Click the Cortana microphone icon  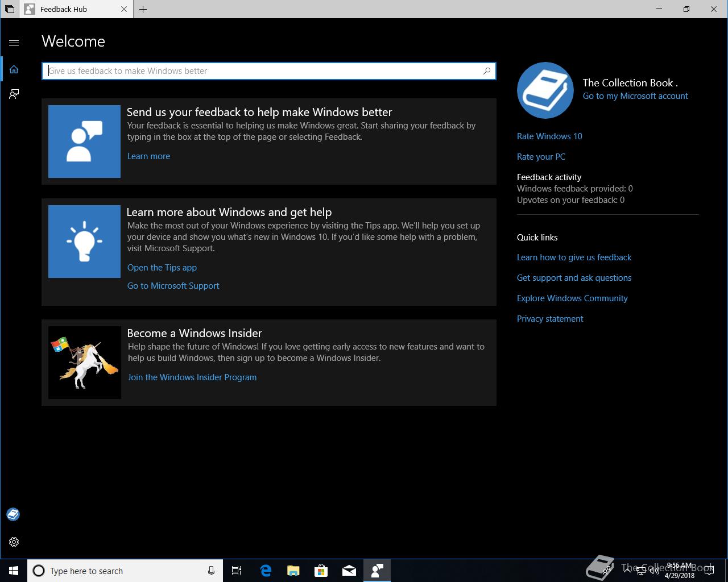pos(211,571)
